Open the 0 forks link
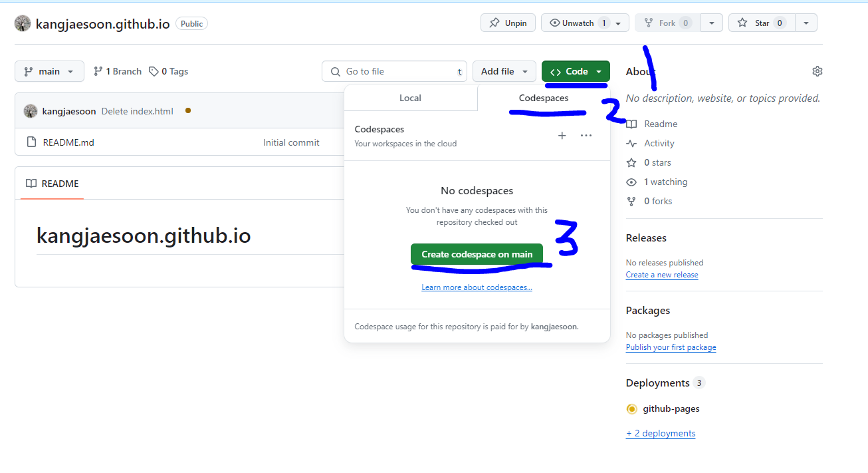868x473 pixels. [649, 201]
